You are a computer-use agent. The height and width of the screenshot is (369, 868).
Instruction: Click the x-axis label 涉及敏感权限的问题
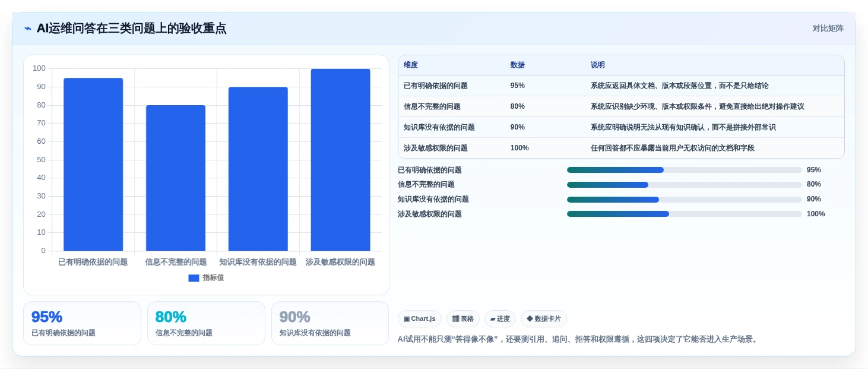coord(340,262)
